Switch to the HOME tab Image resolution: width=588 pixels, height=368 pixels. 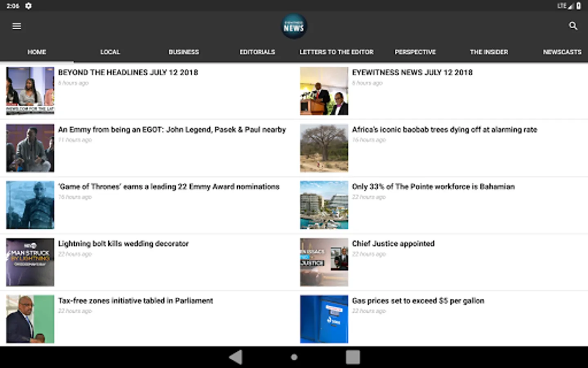point(37,52)
